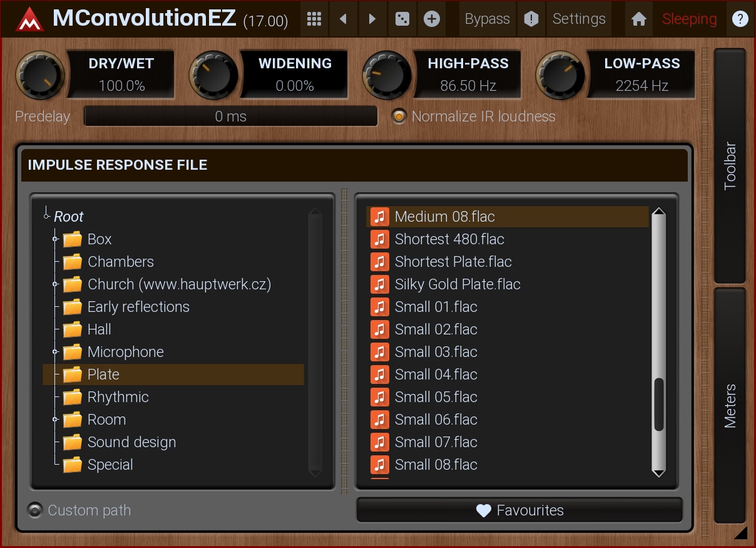The width and height of the screenshot is (756, 548).
Task: Expand the Room folder node
Action: pos(55,420)
